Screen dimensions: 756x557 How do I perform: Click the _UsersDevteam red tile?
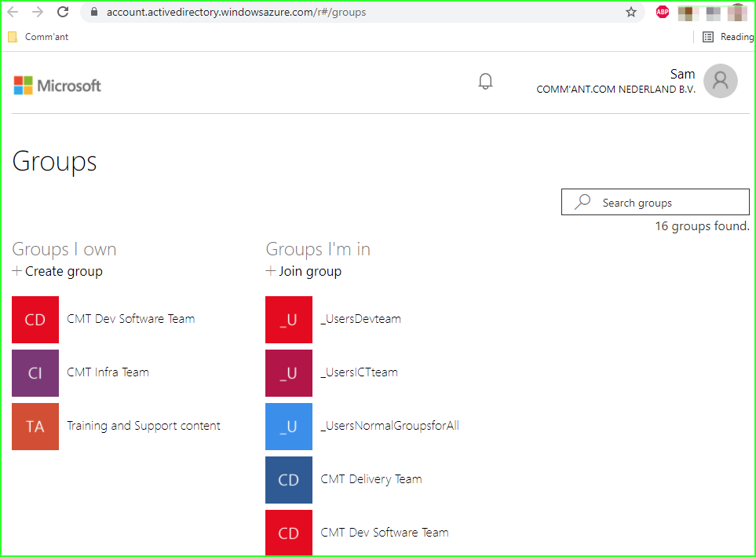(289, 320)
